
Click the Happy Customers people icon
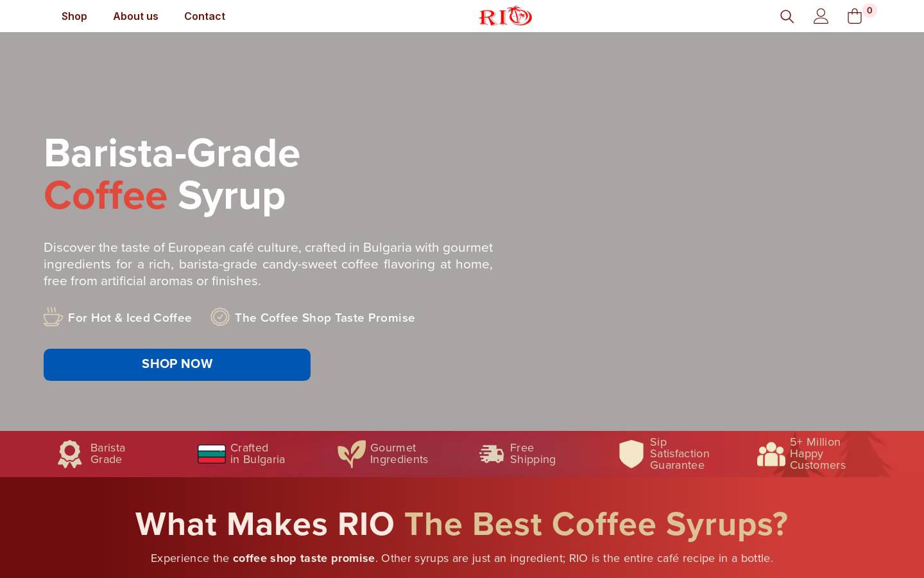pos(771,454)
